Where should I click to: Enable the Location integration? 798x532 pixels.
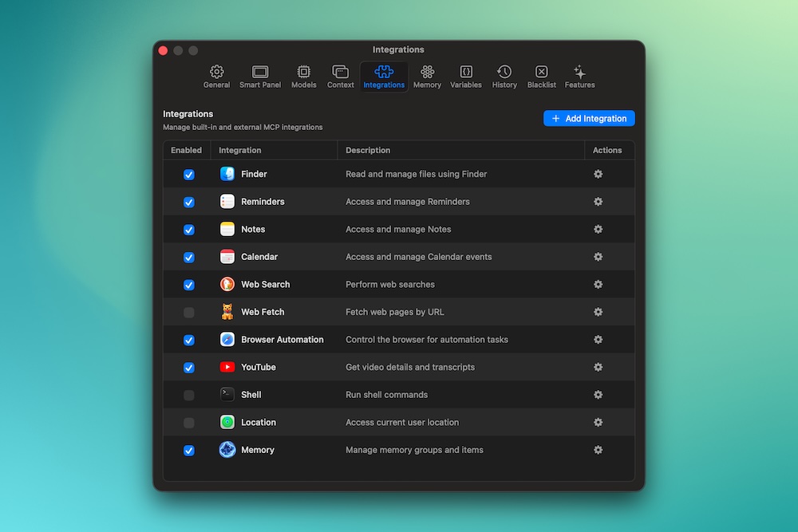tap(188, 422)
